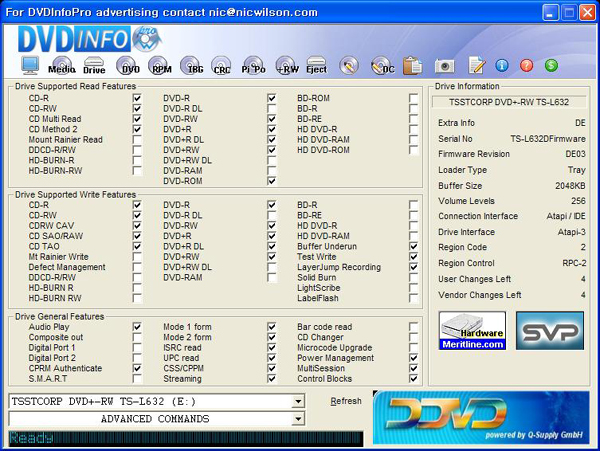Toggle the LightScribe checkbox
The height and width of the screenshot is (451, 600).
[413, 287]
